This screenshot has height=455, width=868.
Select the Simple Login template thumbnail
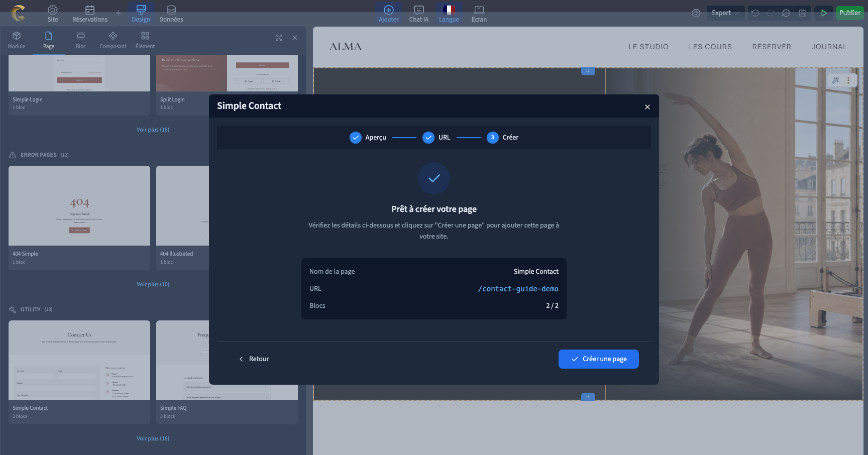tap(79, 73)
